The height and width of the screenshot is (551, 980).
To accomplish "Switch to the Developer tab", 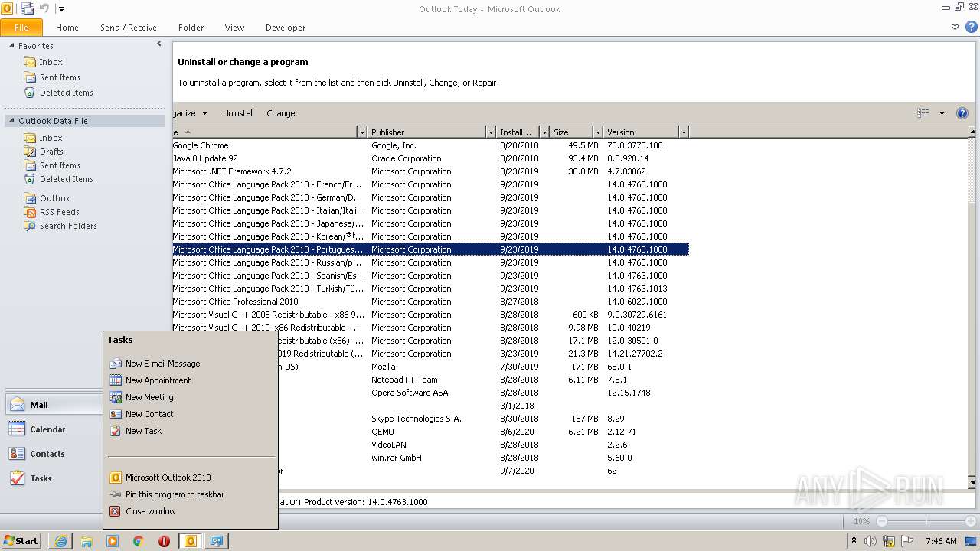I will coord(286,28).
